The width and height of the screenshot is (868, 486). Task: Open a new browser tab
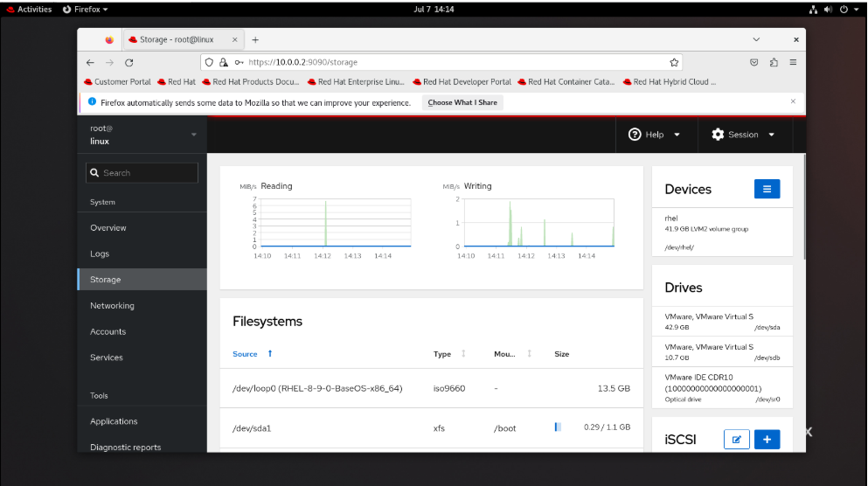(255, 40)
